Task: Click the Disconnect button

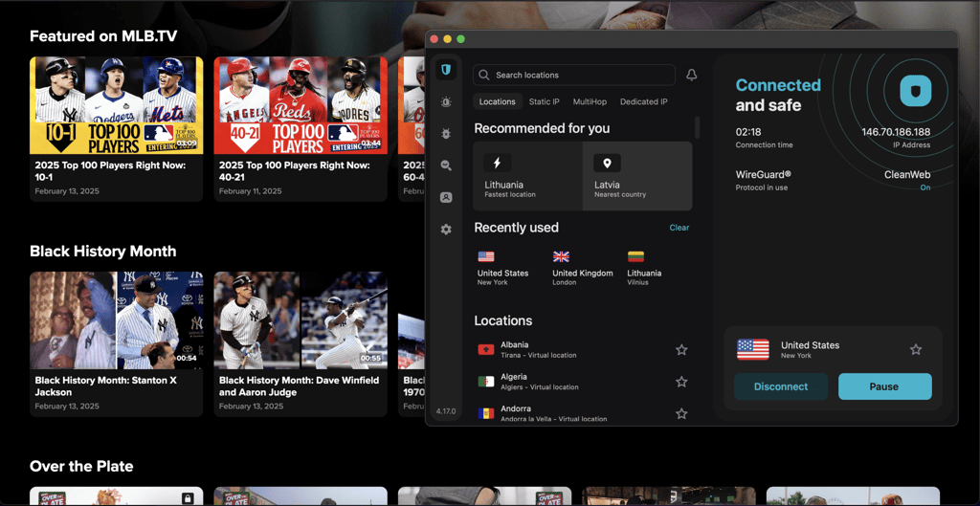Action: point(781,386)
